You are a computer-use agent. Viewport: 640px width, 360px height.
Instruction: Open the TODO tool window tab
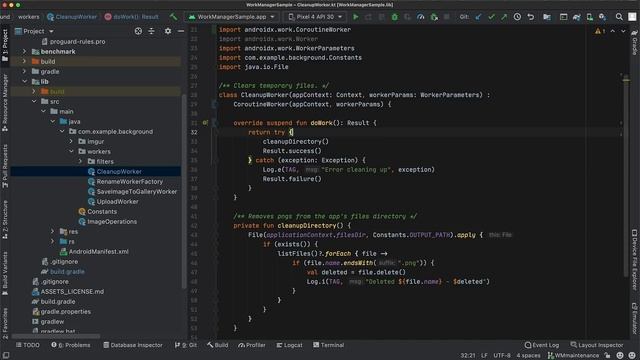pyautogui.click(x=28, y=345)
